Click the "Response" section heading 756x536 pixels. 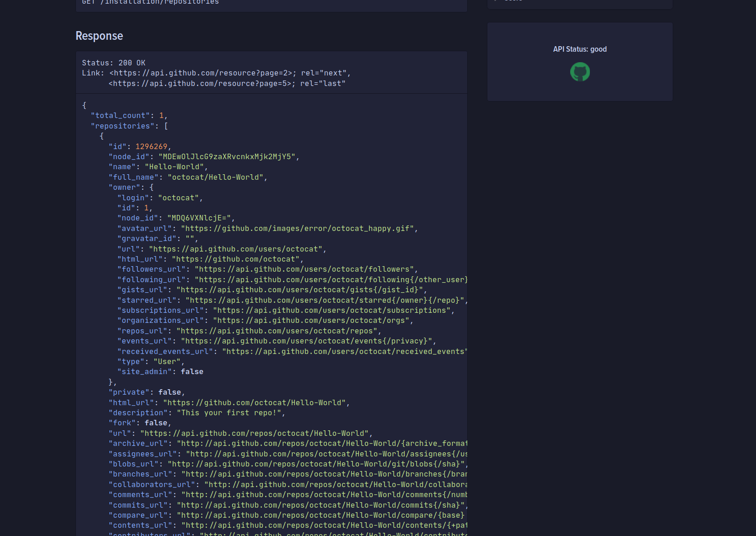(99, 36)
